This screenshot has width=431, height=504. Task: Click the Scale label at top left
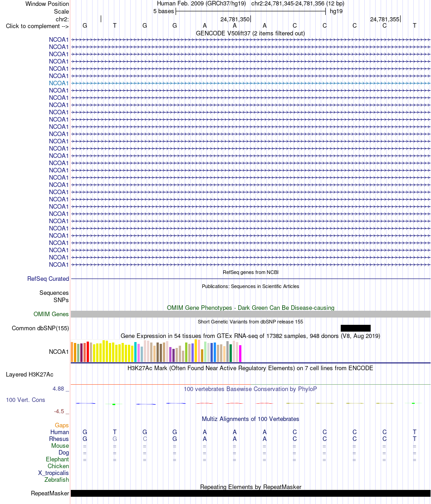(x=61, y=12)
